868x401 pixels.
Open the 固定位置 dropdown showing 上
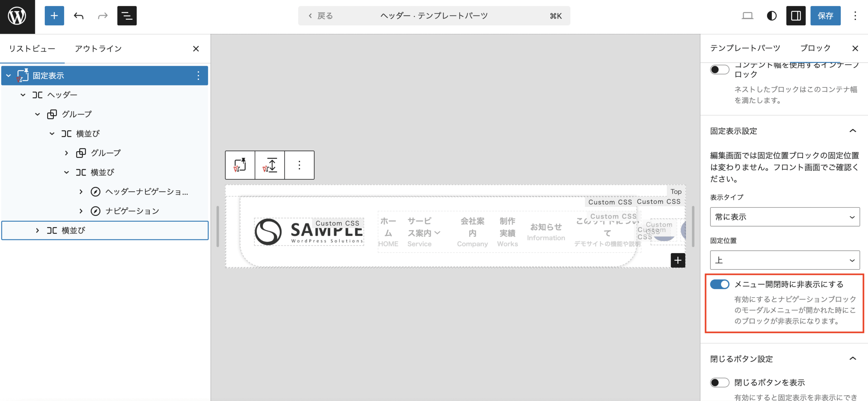tap(784, 260)
